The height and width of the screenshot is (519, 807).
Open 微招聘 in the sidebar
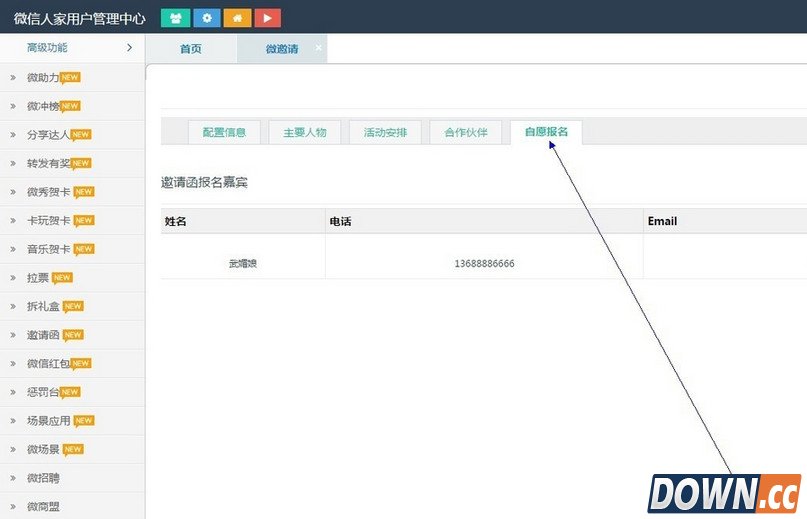coord(43,478)
